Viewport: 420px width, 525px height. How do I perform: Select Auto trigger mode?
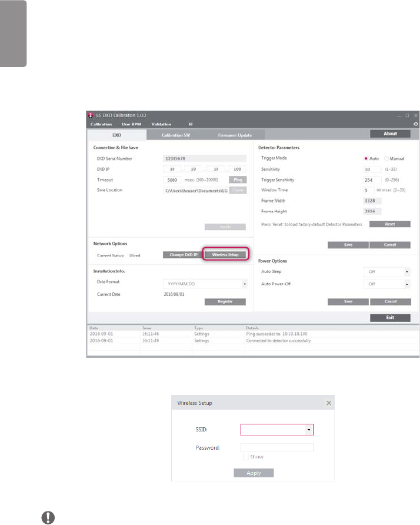point(366,158)
